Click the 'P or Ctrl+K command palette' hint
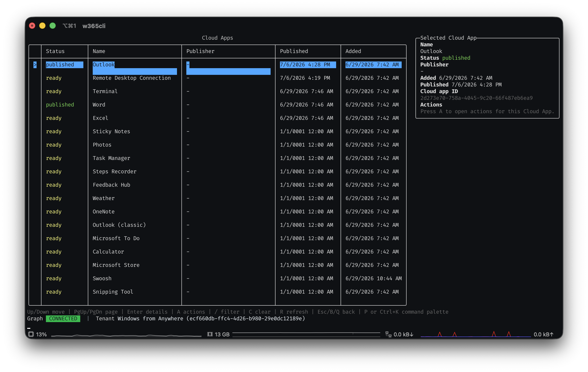Screen dimensions: 588x372 click(406, 312)
